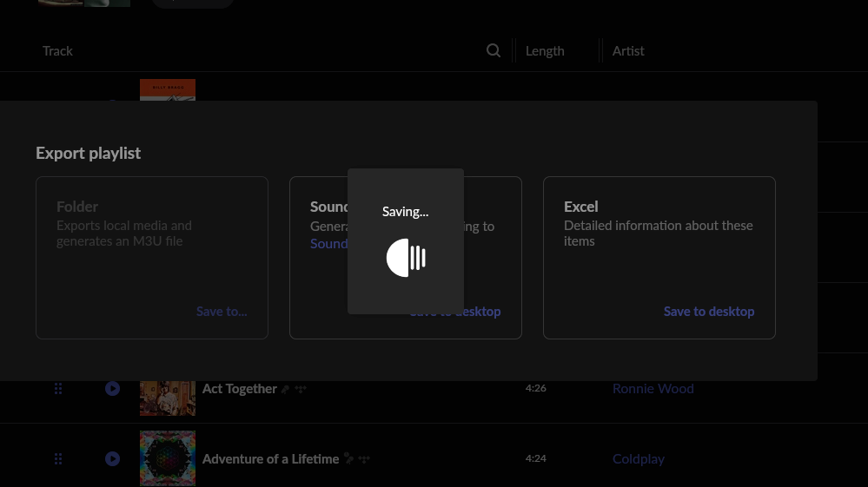The height and width of the screenshot is (487, 868).
Task: Play the Adventure of a Lifetime track
Action: (x=112, y=459)
